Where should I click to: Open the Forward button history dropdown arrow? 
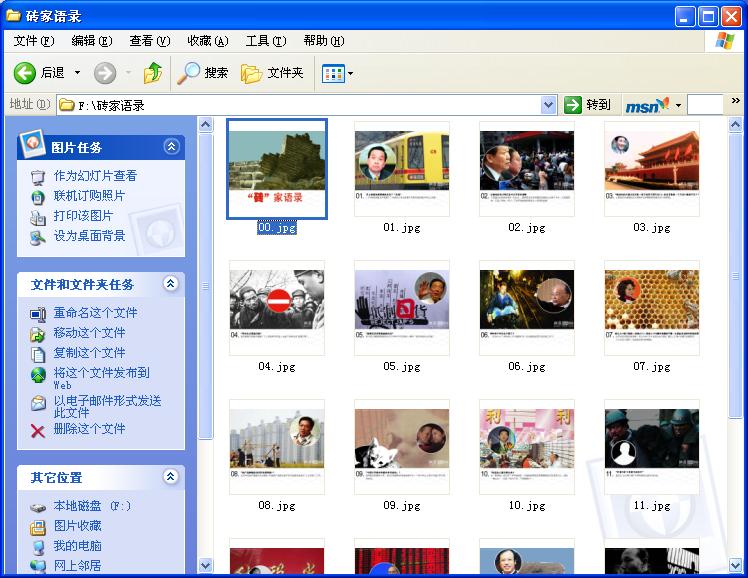(128, 73)
